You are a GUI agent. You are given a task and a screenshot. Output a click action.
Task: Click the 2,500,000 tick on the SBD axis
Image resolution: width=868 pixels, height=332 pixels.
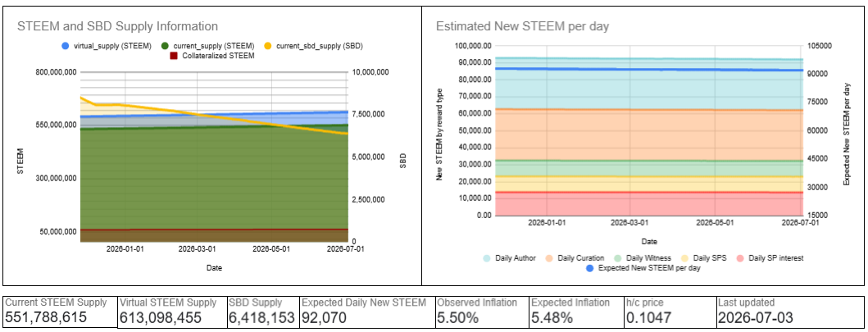coord(369,200)
